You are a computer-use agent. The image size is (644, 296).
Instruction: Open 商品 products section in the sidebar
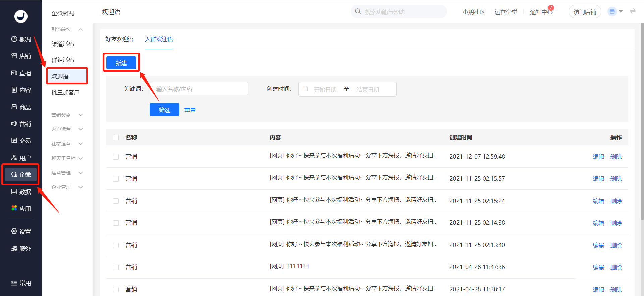pyautogui.click(x=21, y=107)
